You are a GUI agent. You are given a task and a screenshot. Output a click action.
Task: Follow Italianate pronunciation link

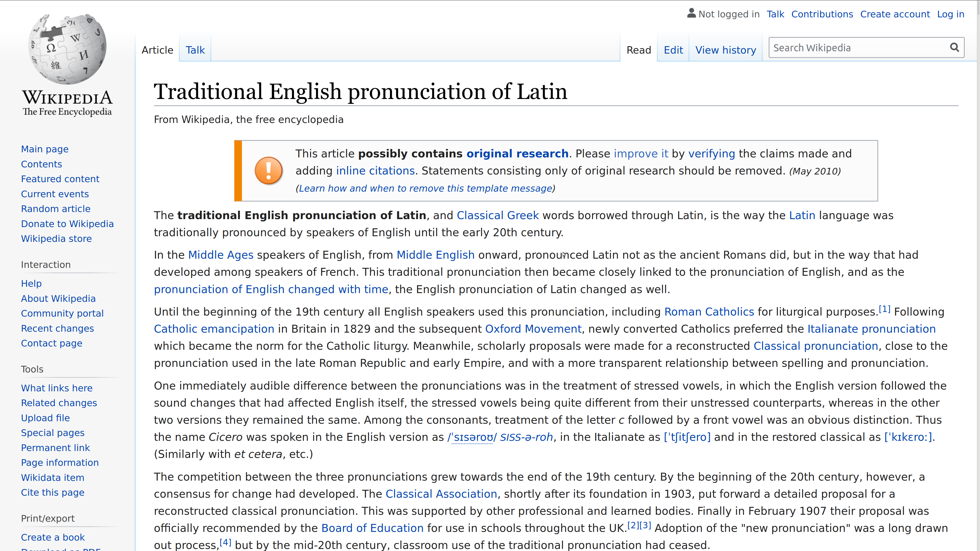[871, 329]
